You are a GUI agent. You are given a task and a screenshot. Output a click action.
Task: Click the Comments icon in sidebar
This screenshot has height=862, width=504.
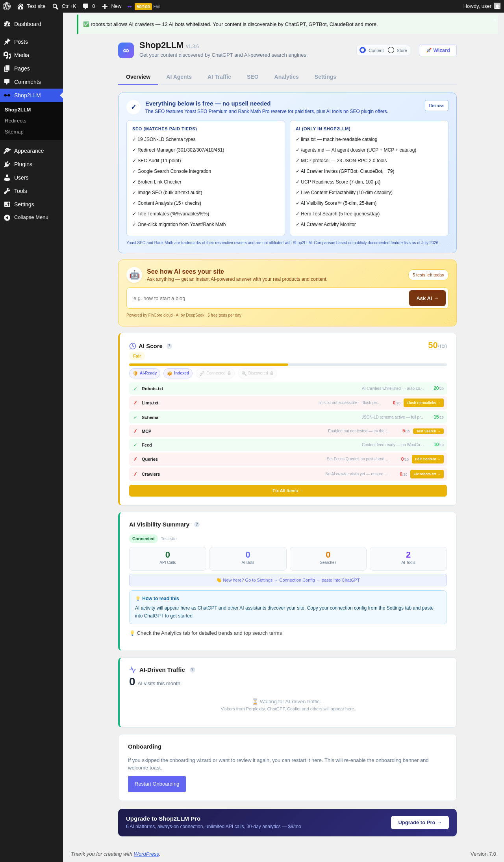tap(7, 82)
